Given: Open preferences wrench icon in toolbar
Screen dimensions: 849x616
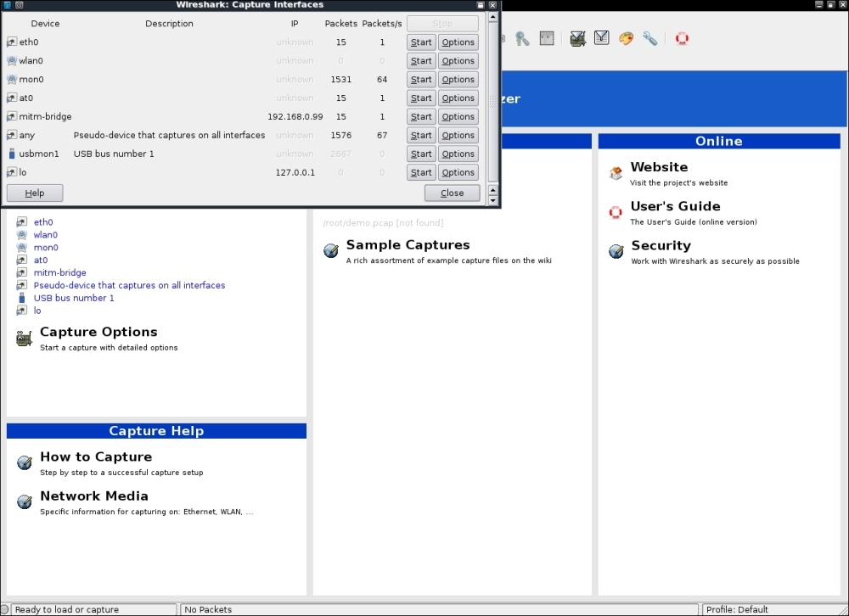Looking at the screenshot, I should click(x=649, y=38).
